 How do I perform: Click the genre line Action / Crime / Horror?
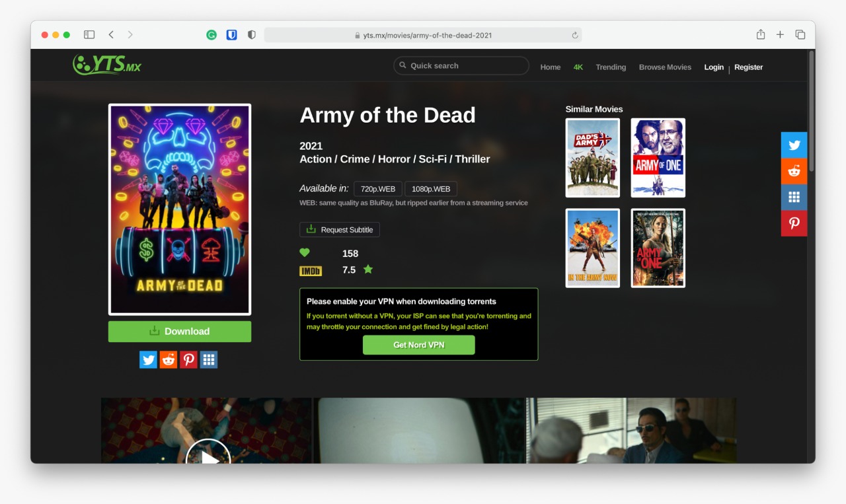395,159
